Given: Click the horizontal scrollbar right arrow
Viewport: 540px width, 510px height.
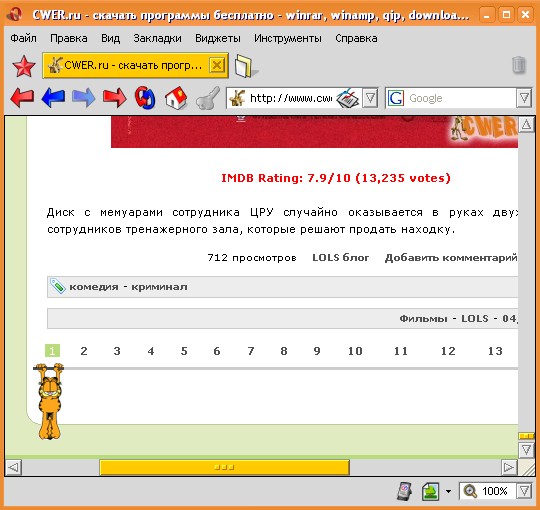Looking at the screenshot, I should pos(509,467).
